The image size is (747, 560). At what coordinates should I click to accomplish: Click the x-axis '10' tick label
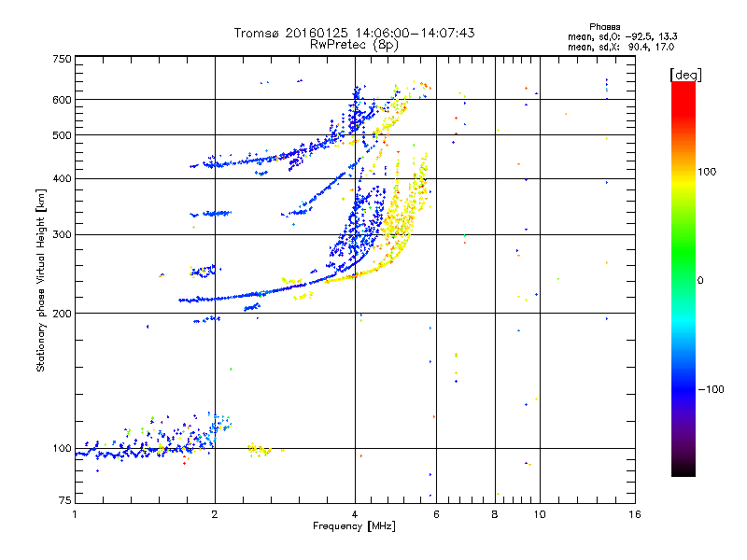pos(540,514)
